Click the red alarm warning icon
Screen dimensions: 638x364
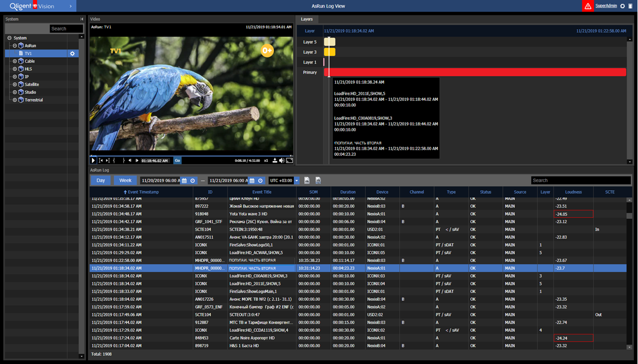587,6
